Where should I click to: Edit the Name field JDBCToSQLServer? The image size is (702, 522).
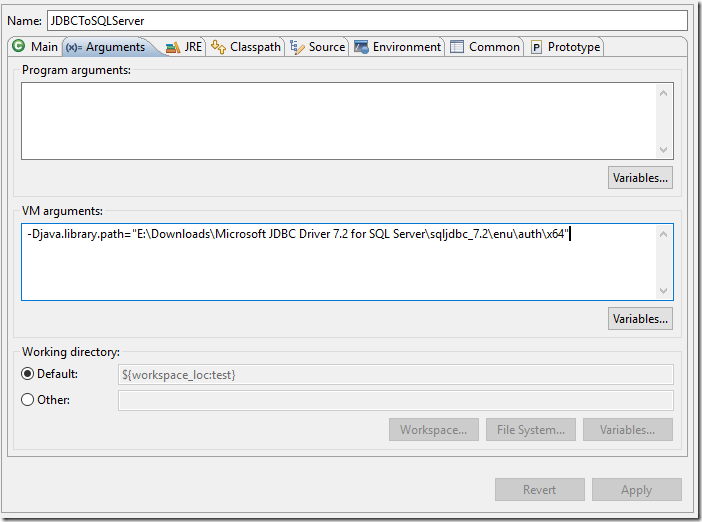pyautogui.click(x=366, y=20)
